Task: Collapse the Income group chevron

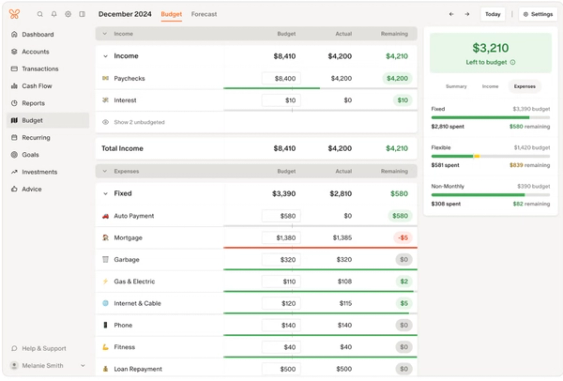Action: (x=106, y=56)
